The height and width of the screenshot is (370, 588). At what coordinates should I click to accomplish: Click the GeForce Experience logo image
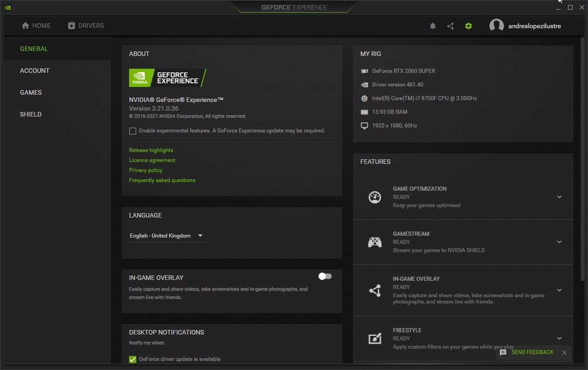click(x=167, y=78)
